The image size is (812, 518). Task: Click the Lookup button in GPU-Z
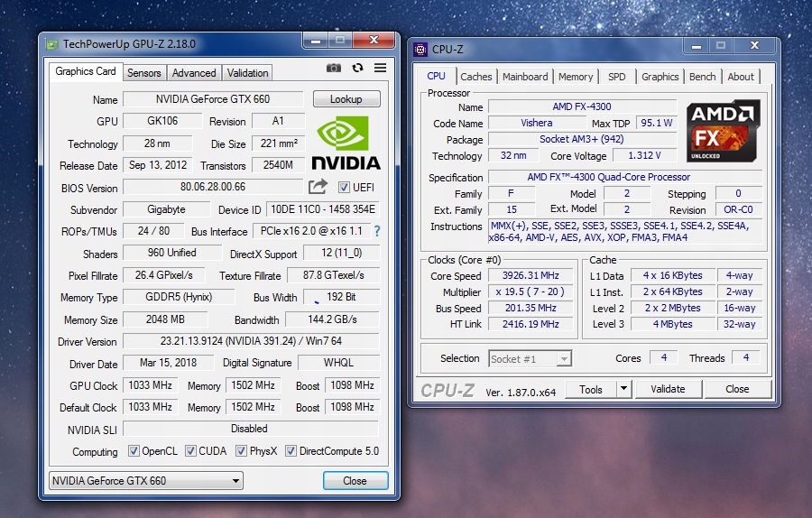tap(346, 99)
